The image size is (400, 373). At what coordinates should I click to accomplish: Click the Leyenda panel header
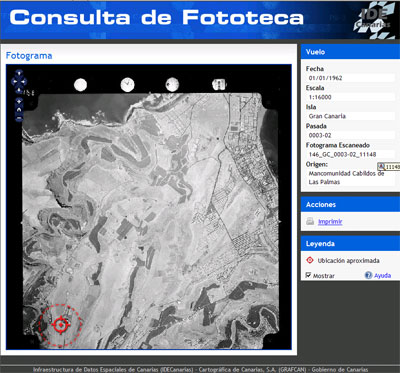[350, 244]
